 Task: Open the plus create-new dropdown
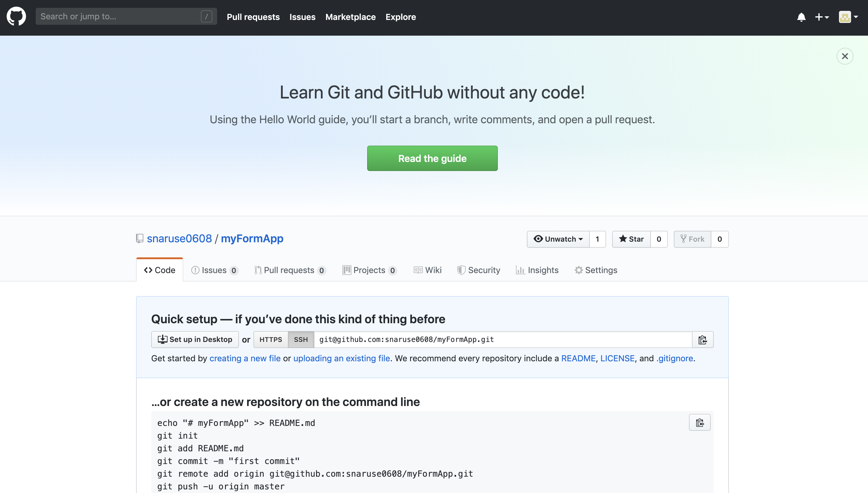[x=822, y=17]
